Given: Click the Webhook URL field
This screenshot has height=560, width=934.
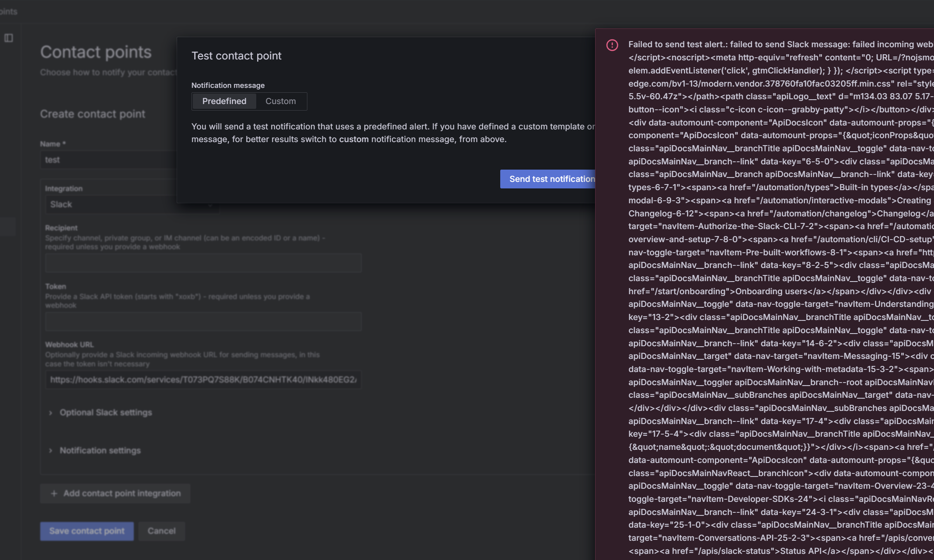Looking at the screenshot, I should [203, 380].
